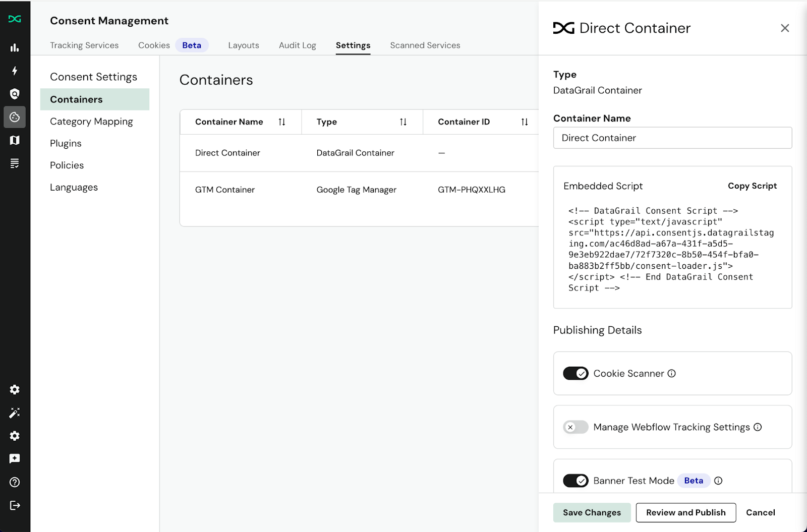807x532 pixels.
Task: Open the bar chart dashboard sidebar icon
Action: click(x=15, y=48)
